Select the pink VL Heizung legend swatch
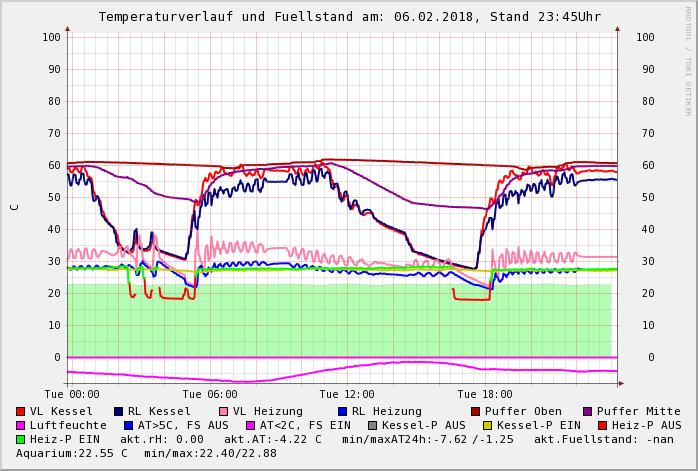The image size is (698, 471). click(224, 411)
